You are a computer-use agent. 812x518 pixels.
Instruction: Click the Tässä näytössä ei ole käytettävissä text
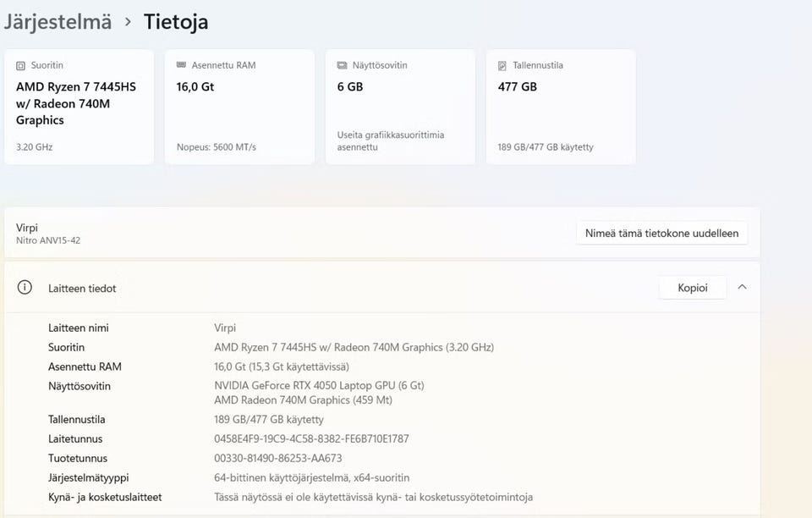[373, 498]
